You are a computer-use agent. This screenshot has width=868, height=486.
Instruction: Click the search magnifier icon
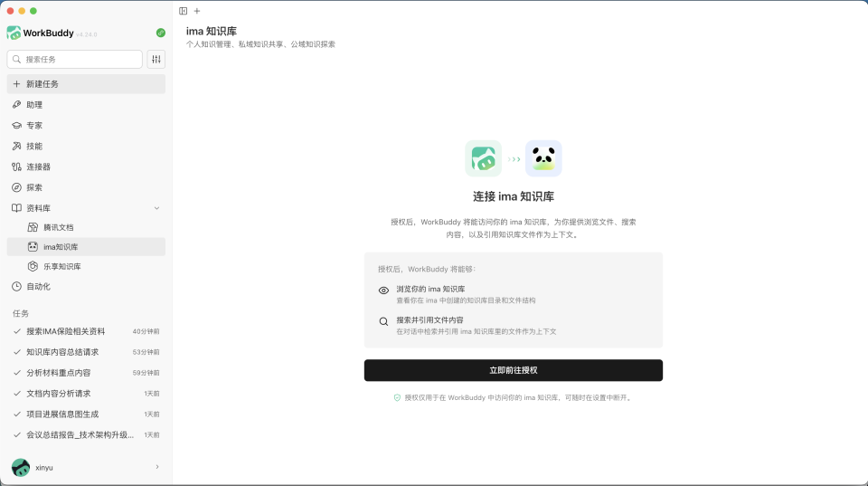click(x=16, y=60)
